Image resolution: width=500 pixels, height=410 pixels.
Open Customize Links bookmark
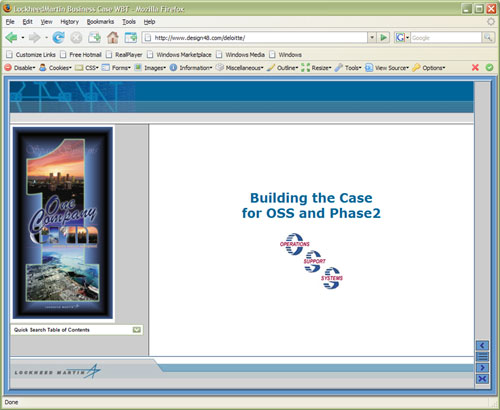(x=31, y=55)
